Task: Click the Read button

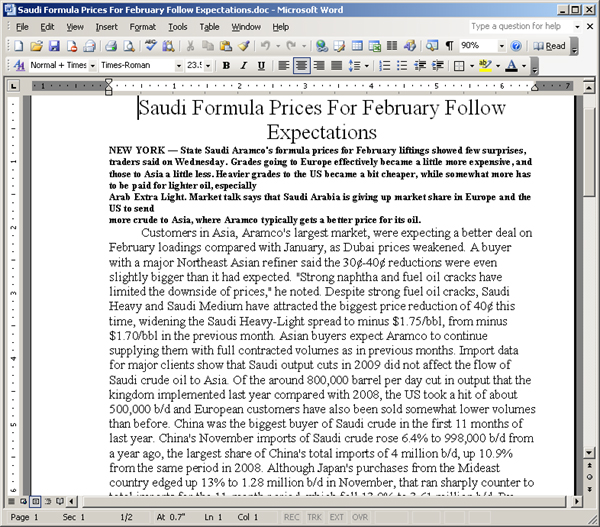Action: 549,46
